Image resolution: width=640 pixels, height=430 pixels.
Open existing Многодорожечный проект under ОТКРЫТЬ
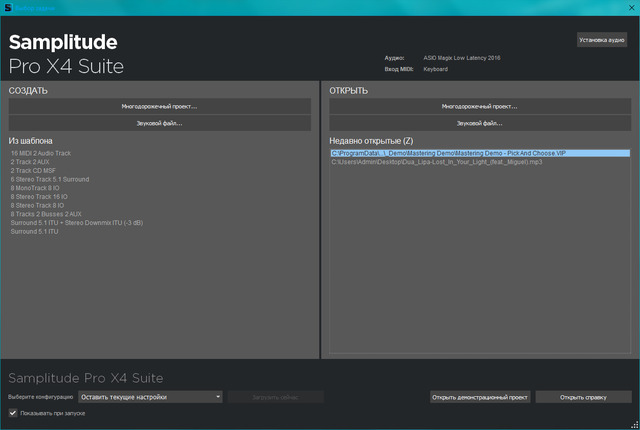click(x=479, y=106)
